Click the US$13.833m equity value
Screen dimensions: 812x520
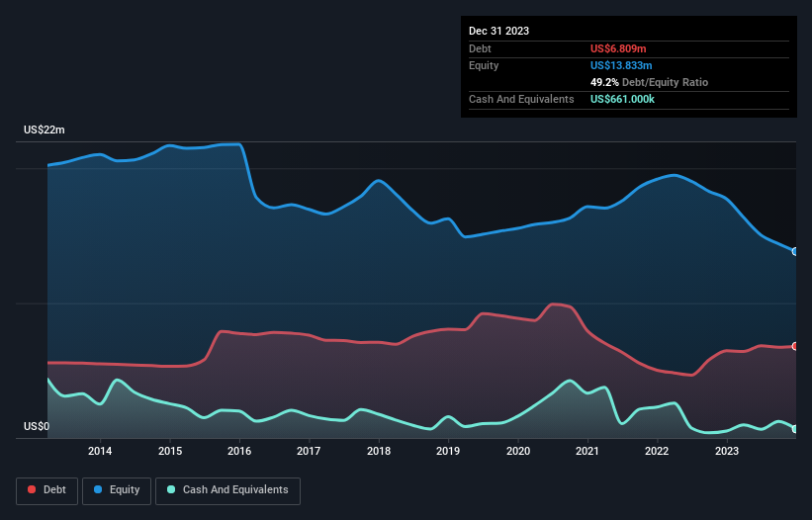tap(621, 65)
